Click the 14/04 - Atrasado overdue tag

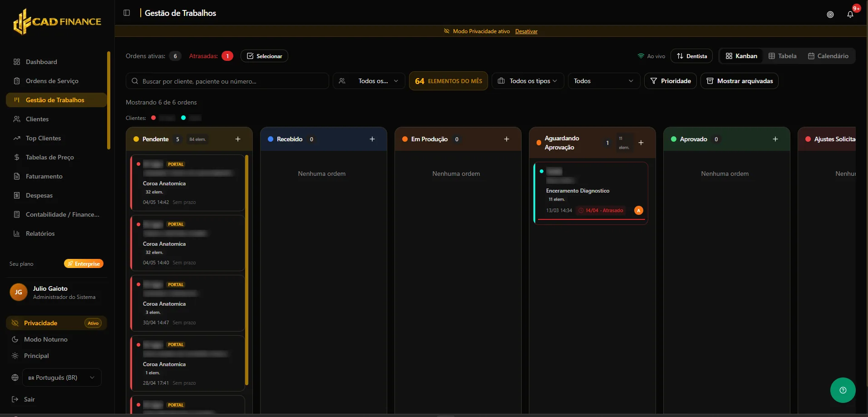(x=601, y=210)
